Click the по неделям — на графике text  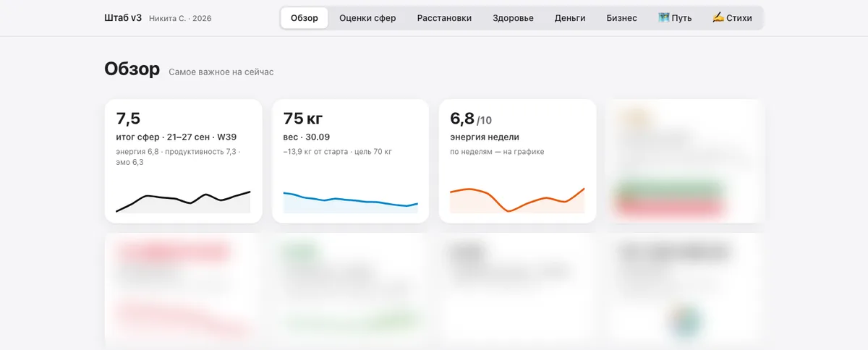click(x=497, y=152)
